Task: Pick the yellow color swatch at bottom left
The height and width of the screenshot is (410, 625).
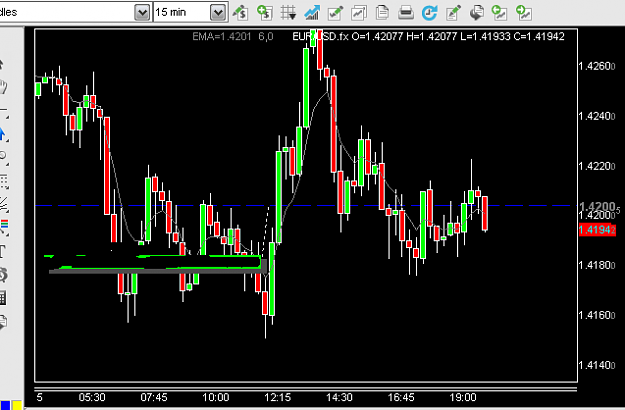Action: (17, 405)
